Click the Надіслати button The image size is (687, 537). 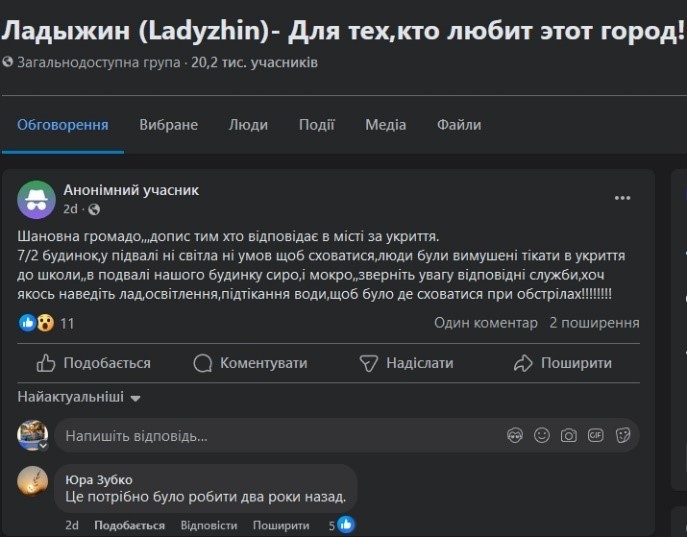[x=406, y=363]
